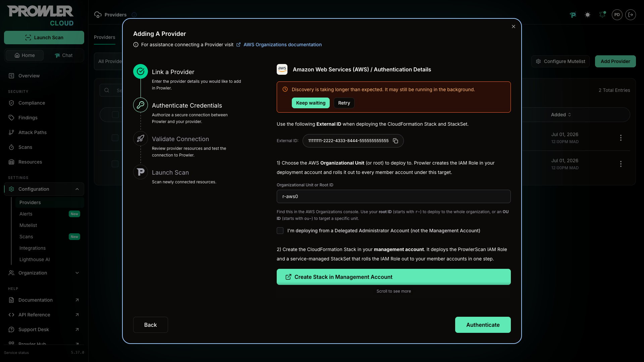Click the Prowler logo icon in top bar

pyautogui.click(x=573, y=15)
